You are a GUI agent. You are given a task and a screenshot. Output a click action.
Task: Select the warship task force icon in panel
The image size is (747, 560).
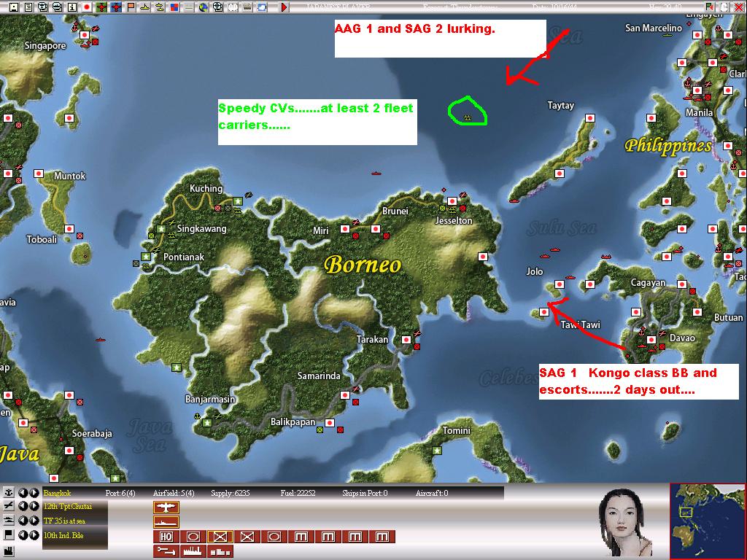(166, 522)
